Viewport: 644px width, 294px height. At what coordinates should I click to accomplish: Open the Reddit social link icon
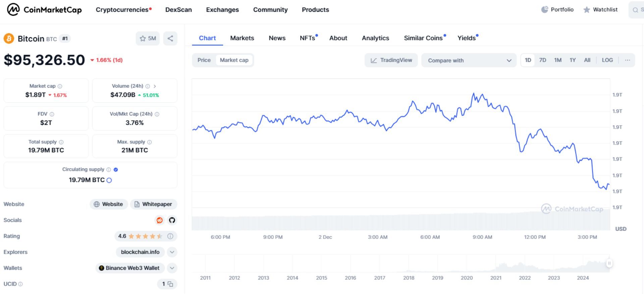click(x=160, y=220)
